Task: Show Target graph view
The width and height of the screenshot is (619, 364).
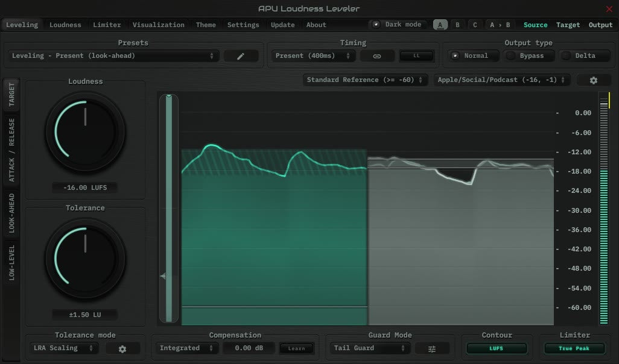Action: click(568, 25)
